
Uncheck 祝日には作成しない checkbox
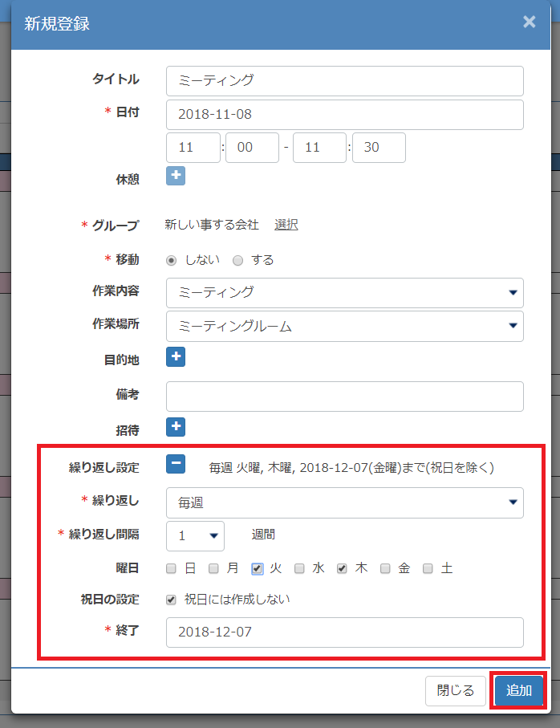pyautogui.click(x=171, y=600)
